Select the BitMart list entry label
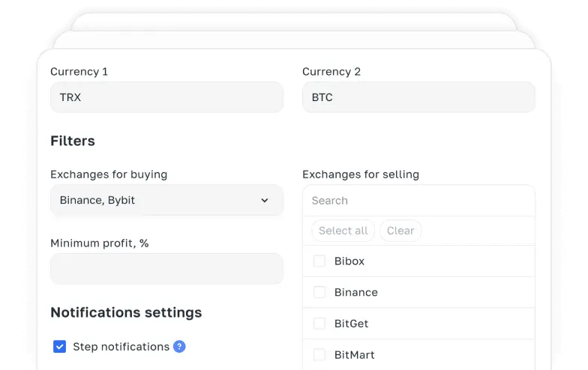The image size is (588, 370). 354,354
